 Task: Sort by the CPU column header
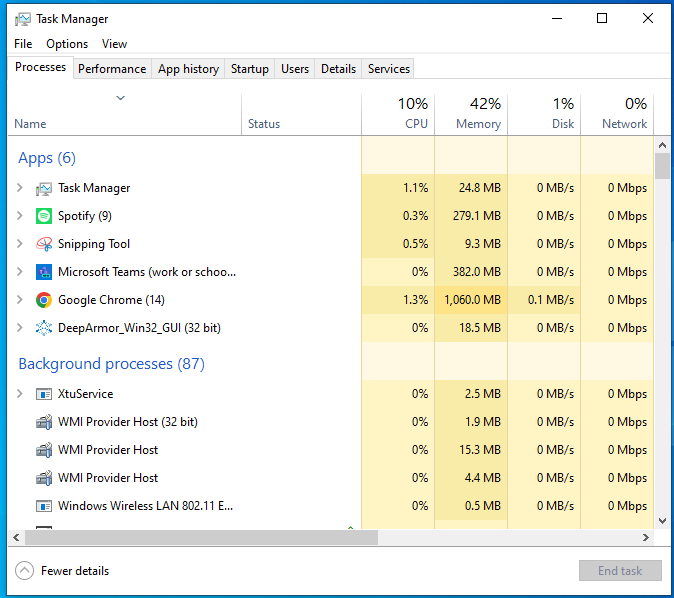(x=398, y=115)
